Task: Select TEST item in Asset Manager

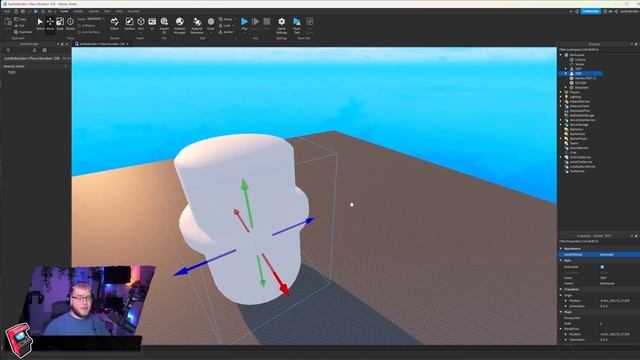Action: pos(11,72)
